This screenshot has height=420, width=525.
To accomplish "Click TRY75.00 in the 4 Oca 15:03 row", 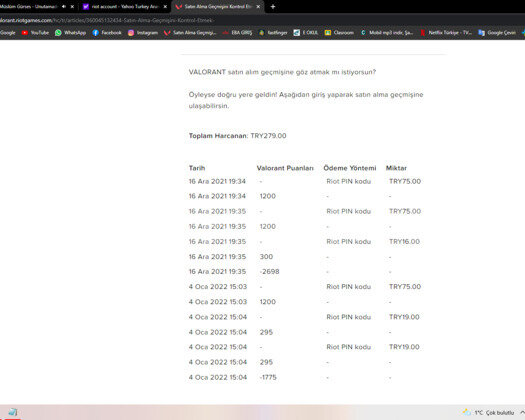I will [405, 287].
